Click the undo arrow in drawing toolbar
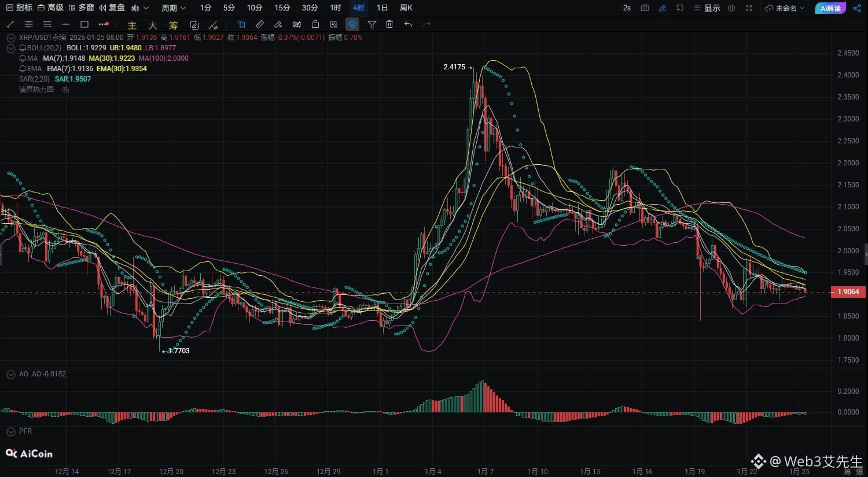The width and height of the screenshot is (868, 477). pos(408,24)
